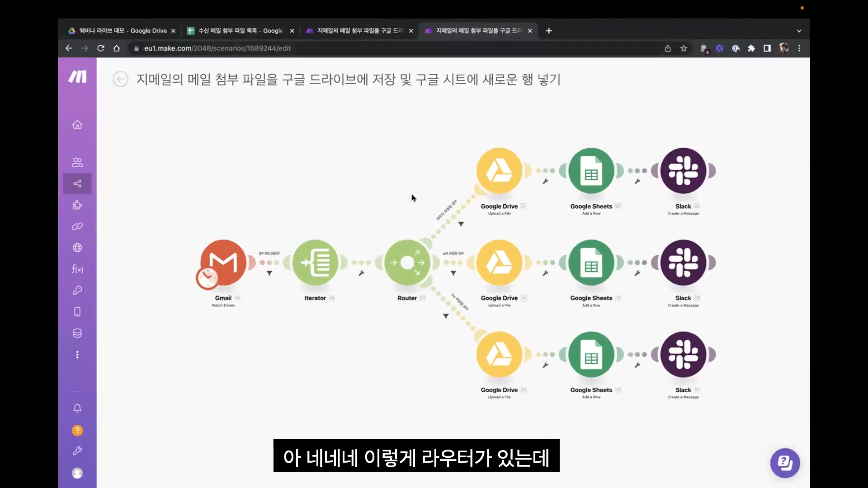Open Data stores in the sidebar
The image size is (868, 488).
click(77, 333)
